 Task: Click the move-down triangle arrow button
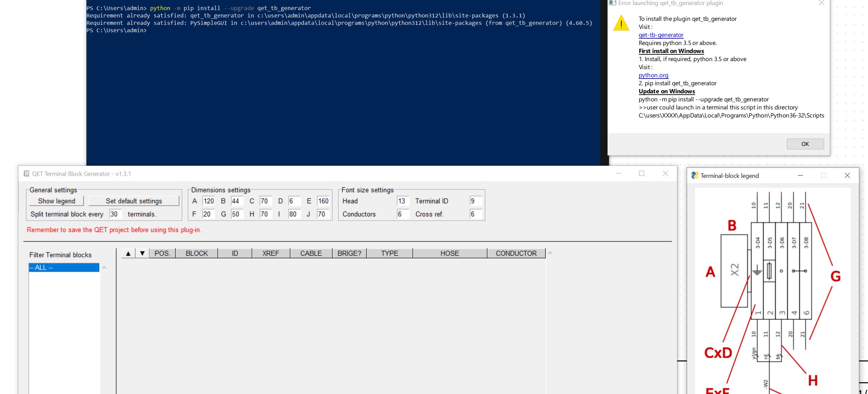coord(142,253)
